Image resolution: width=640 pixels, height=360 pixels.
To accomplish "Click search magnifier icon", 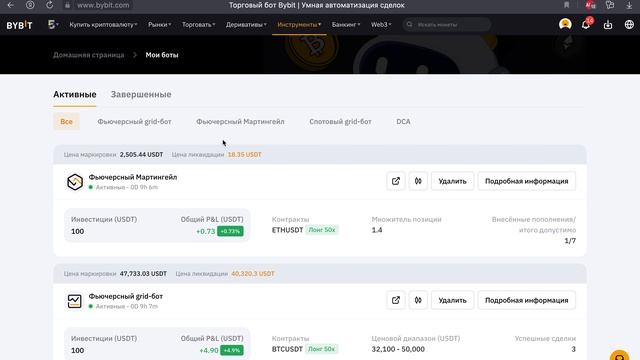I will [x=409, y=24].
